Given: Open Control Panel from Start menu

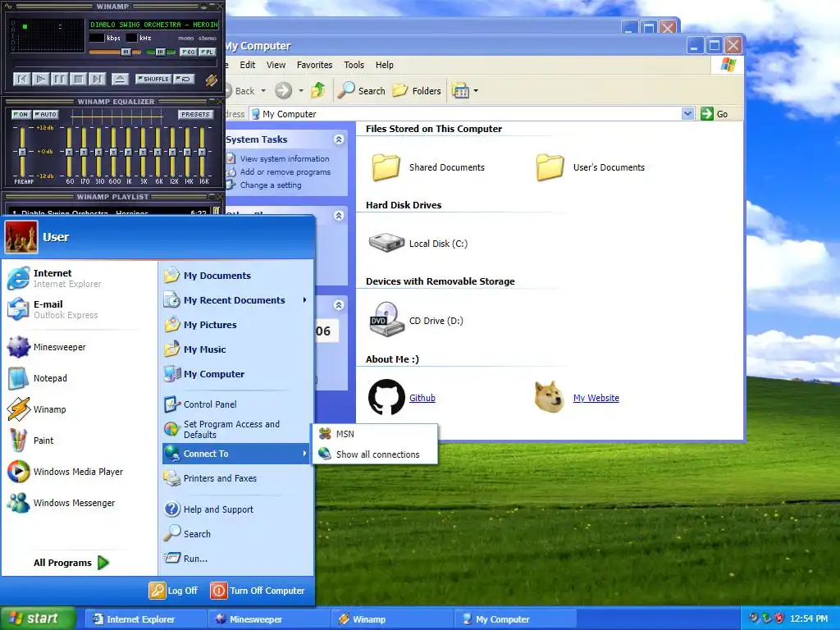Looking at the screenshot, I should click(237, 404).
